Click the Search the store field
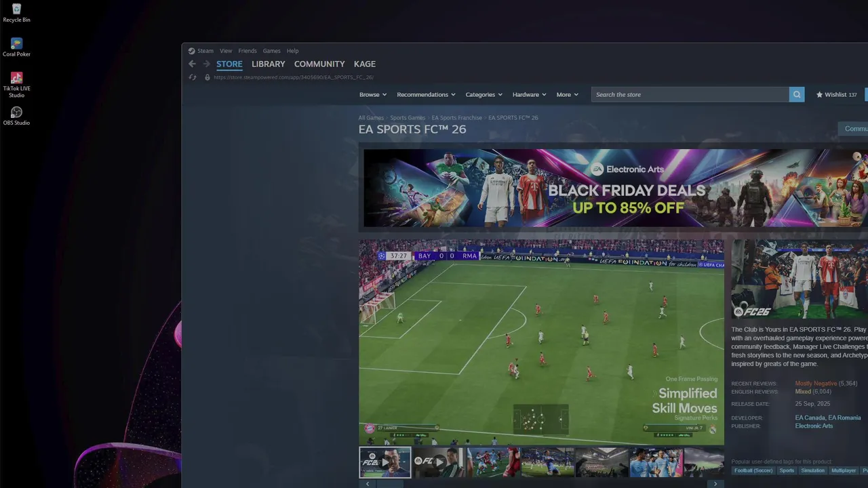Viewport: 868px width, 488px height. coord(690,95)
